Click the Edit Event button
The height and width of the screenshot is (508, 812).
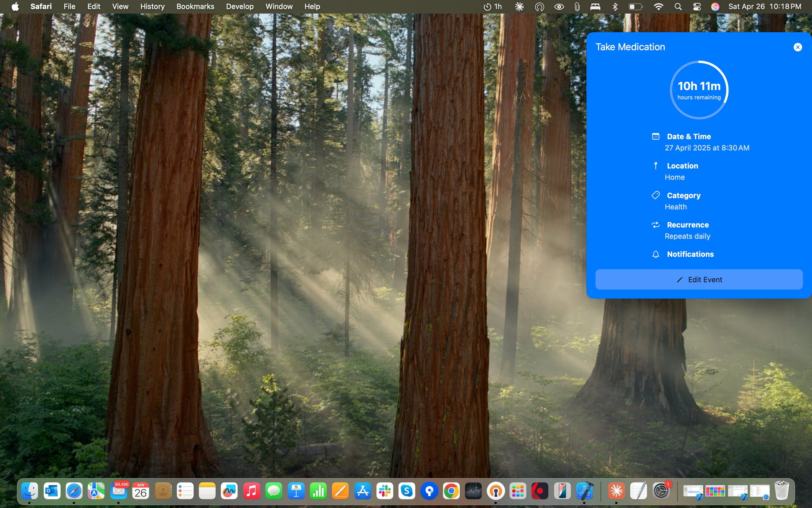pyautogui.click(x=699, y=279)
